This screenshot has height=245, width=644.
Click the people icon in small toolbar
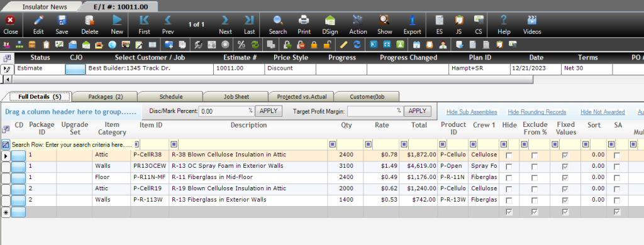(6, 45)
